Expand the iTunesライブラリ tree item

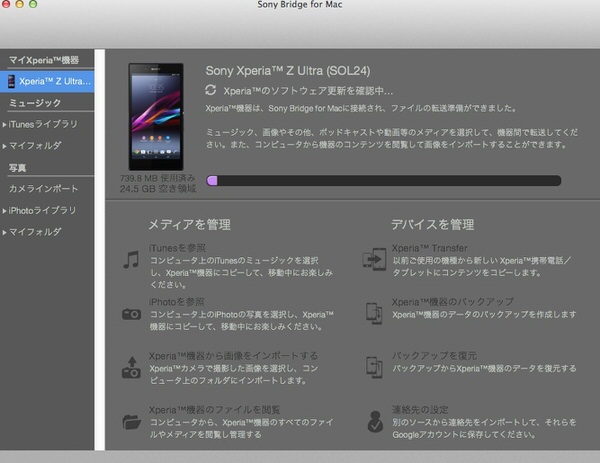coord(4,124)
